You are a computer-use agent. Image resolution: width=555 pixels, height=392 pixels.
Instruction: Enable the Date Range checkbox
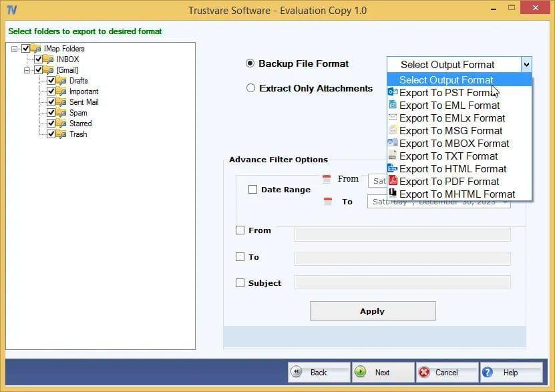tap(252, 190)
